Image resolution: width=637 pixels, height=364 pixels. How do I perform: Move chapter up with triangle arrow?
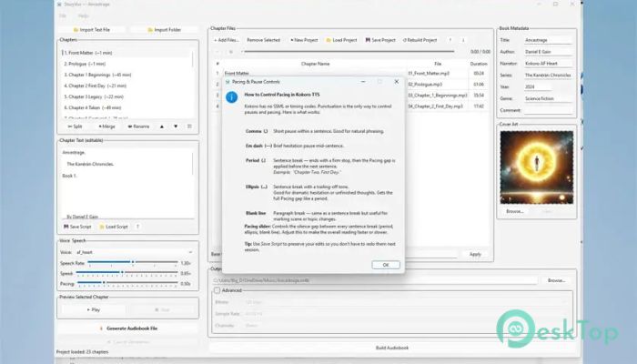(x=162, y=126)
